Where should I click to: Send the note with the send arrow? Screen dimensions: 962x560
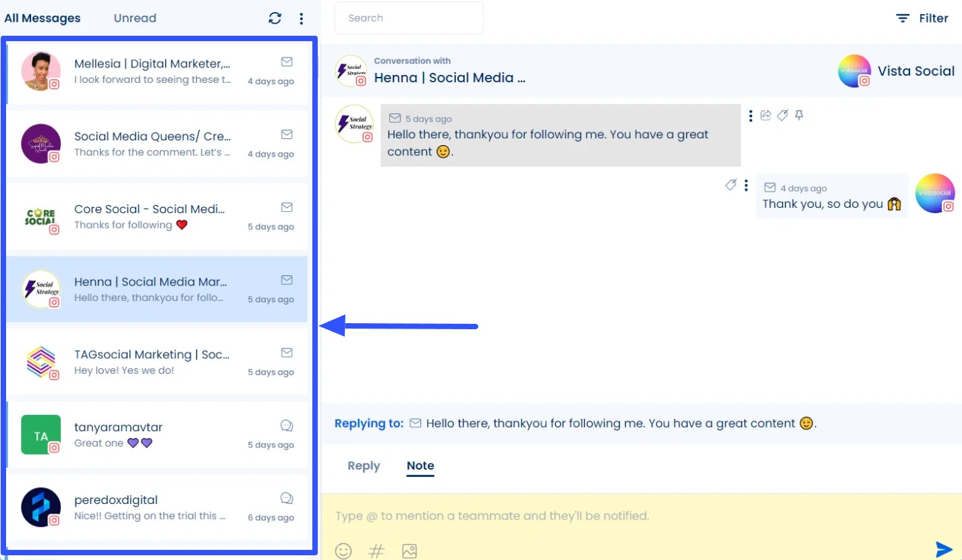tap(943, 549)
